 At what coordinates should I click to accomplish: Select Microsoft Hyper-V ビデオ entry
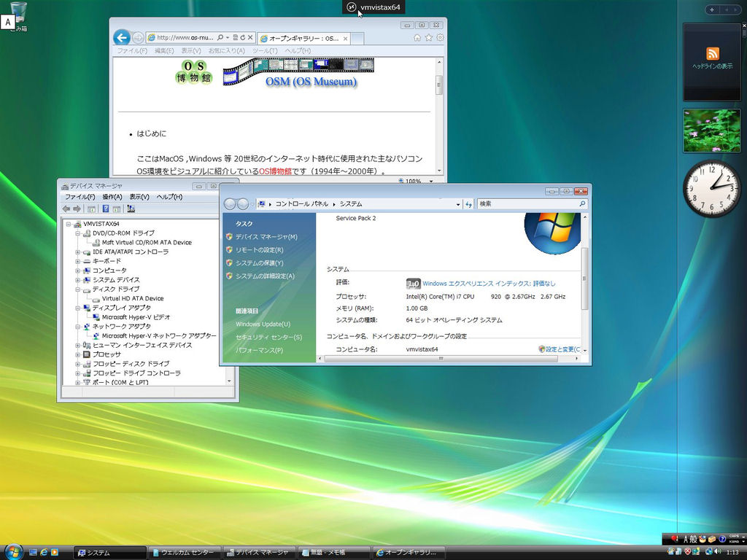(136, 317)
